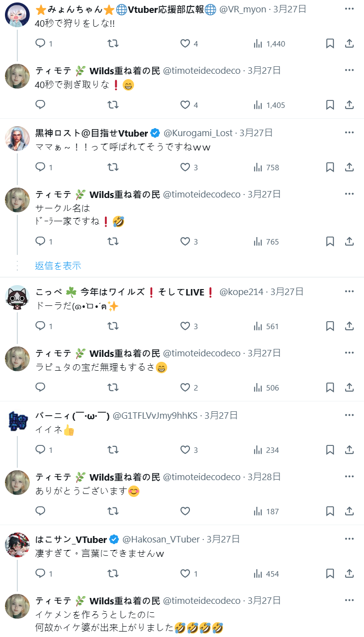Like the バーニィ イイネ tweet
This screenshot has height=637, width=364.
click(189, 450)
